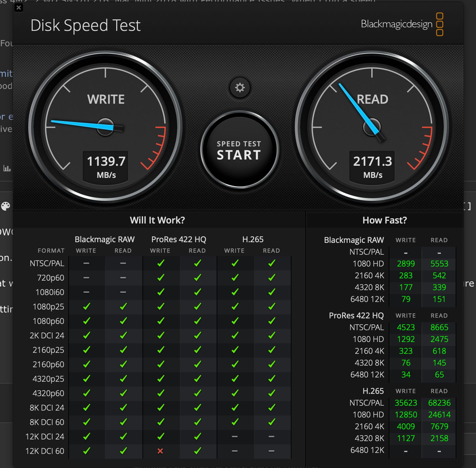Click the Blackmagic RAW write checkmark for 4320p60
This screenshot has width=476, height=468.
[86, 393]
